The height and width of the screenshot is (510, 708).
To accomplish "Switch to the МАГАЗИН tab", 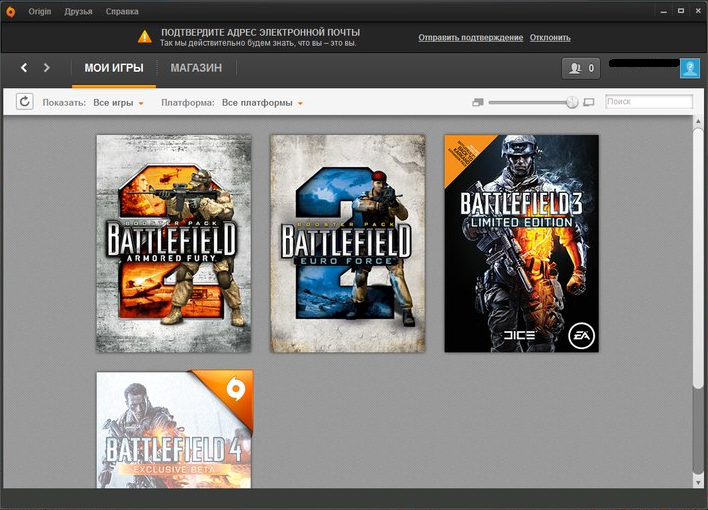I will [196, 68].
